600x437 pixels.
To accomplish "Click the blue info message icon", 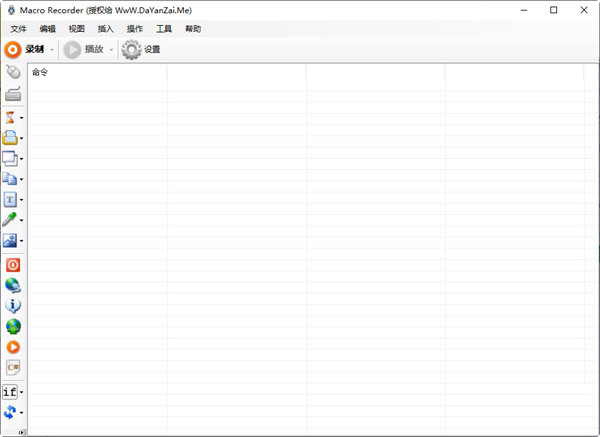I will point(12,306).
